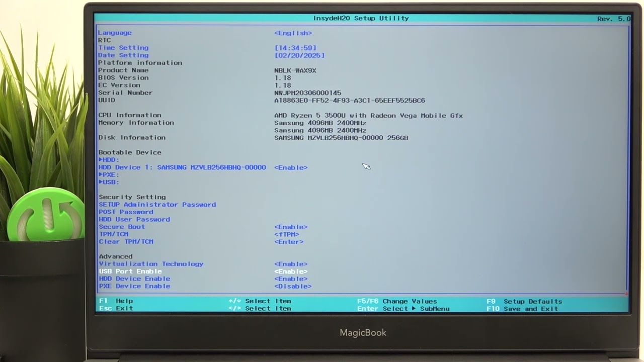The image size is (644, 362).
Task: Click the AMD Ryzen 5 3500U CPU text
Action: coord(369,116)
